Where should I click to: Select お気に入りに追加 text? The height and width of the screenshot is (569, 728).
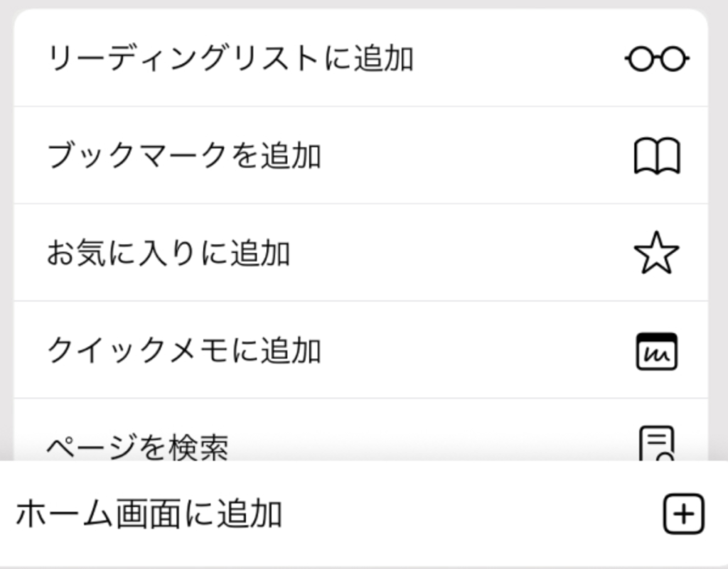click(x=168, y=253)
